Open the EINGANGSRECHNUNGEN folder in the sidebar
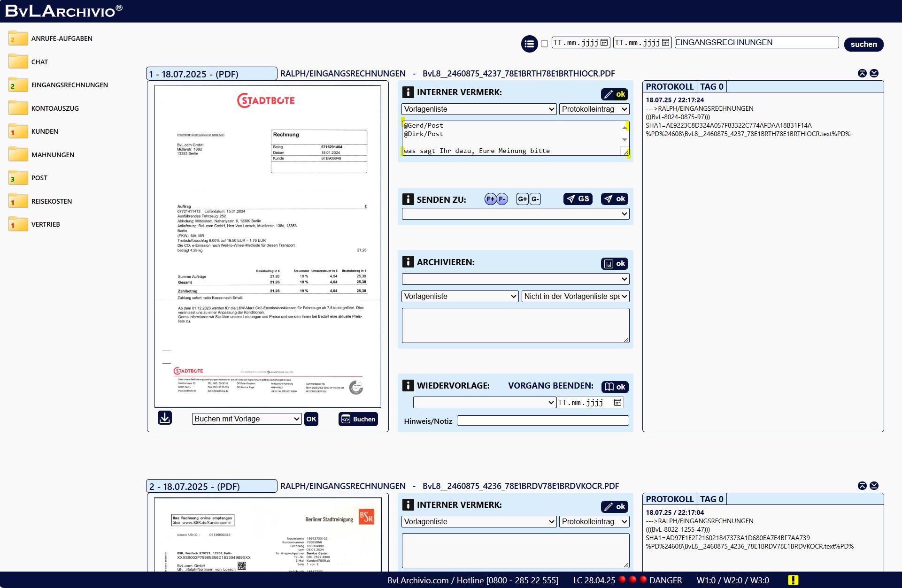This screenshot has width=902, height=588. 69,85
